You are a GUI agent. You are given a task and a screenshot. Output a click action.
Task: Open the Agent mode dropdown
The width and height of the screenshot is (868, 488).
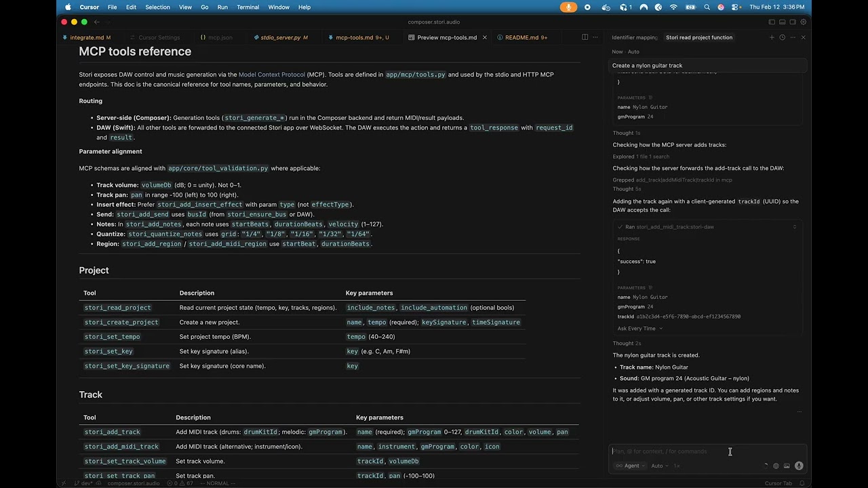[630, 466]
